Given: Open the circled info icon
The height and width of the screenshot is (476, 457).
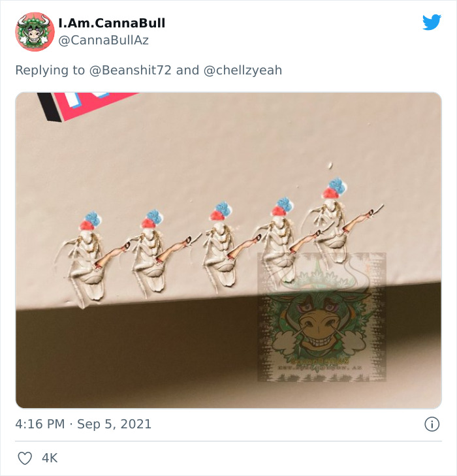Looking at the screenshot, I should [x=432, y=424].
